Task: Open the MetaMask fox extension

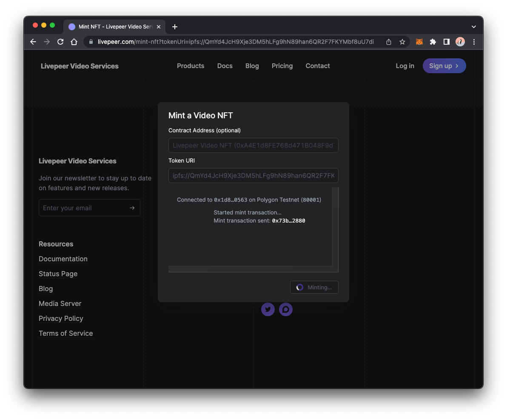Action: click(419, 42)
